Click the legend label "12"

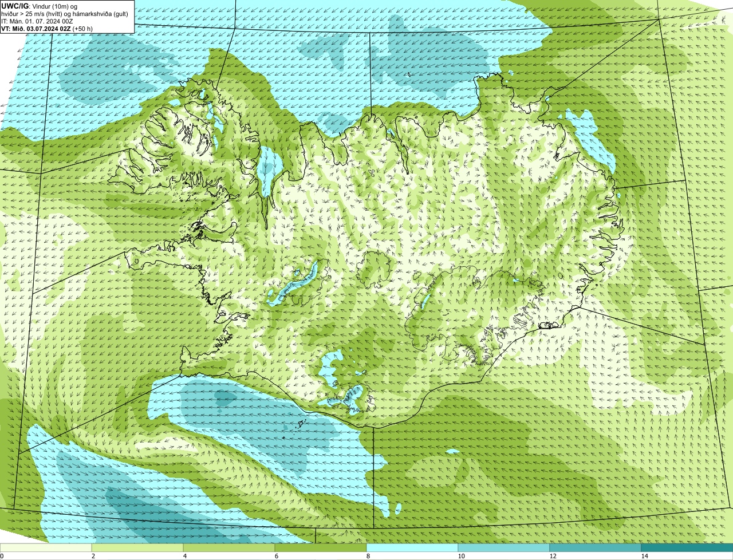coord(553,556)
